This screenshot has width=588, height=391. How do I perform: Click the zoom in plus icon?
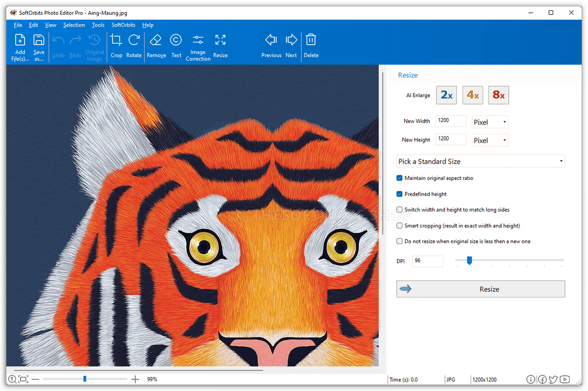135,379
